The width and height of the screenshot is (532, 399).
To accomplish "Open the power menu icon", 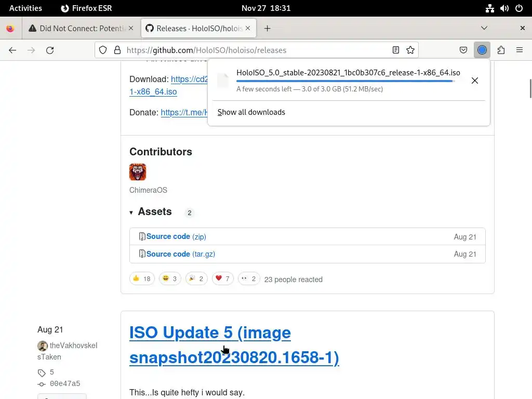I will (x=519, y=8).
